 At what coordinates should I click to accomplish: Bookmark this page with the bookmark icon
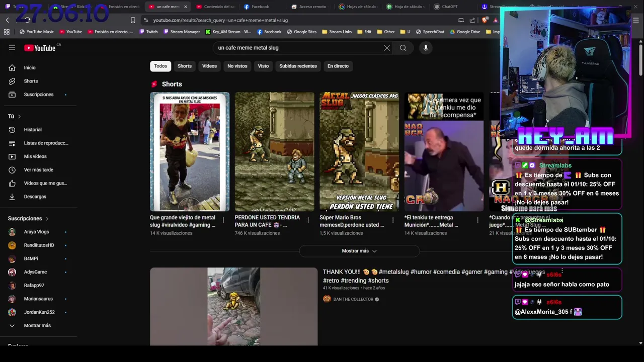tap(133, 20)
